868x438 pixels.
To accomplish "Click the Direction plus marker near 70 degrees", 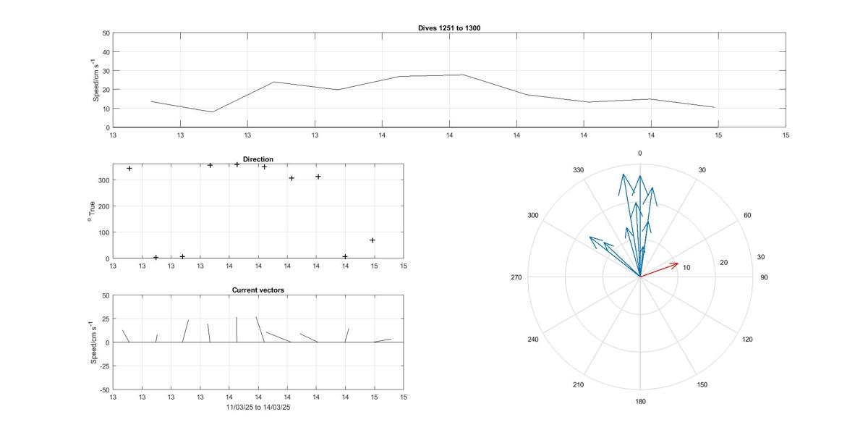I will (x=373, y=240).
